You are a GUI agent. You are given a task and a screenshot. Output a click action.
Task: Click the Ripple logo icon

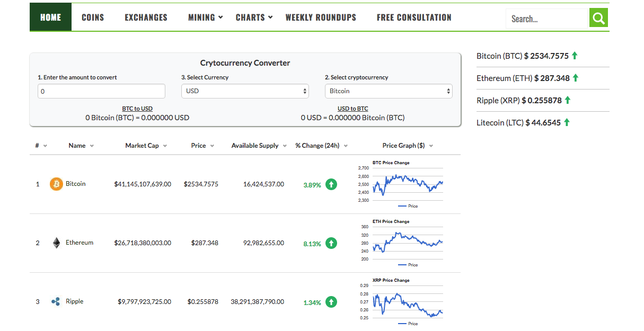(56, 302)
